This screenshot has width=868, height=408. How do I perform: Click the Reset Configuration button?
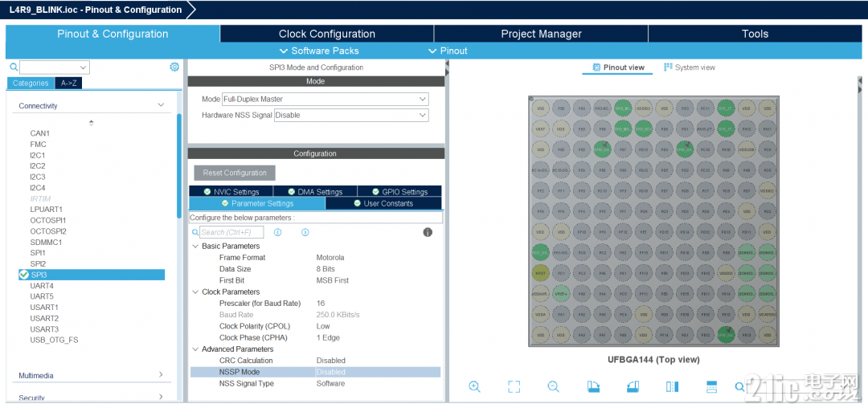click(x=235, y=173)
